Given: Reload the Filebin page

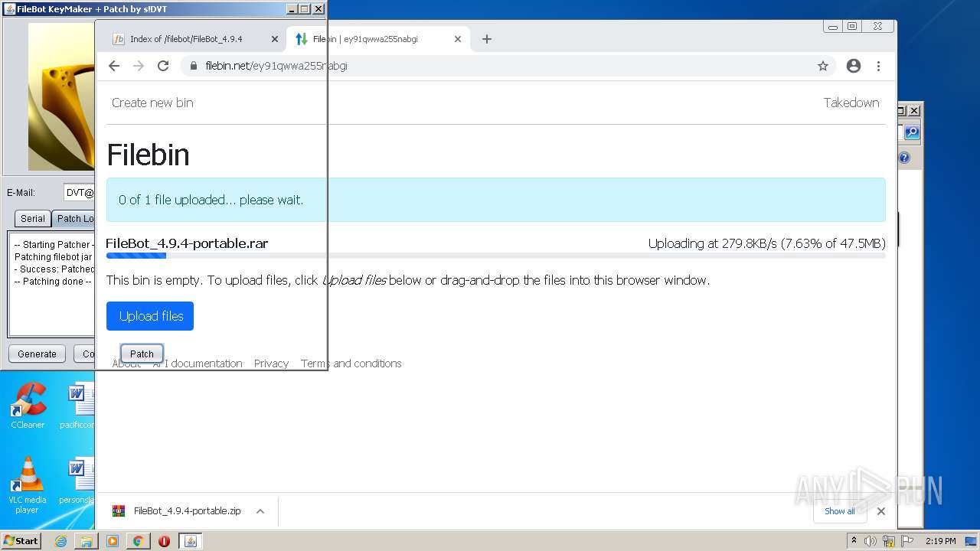Looking at the screenshot, I should 163,66.
